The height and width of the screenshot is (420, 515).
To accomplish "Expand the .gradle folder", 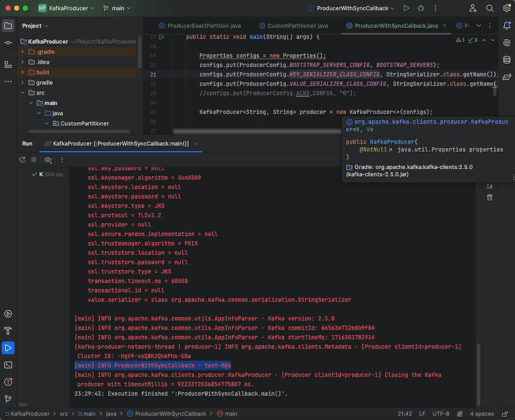I will click(23, 52).
